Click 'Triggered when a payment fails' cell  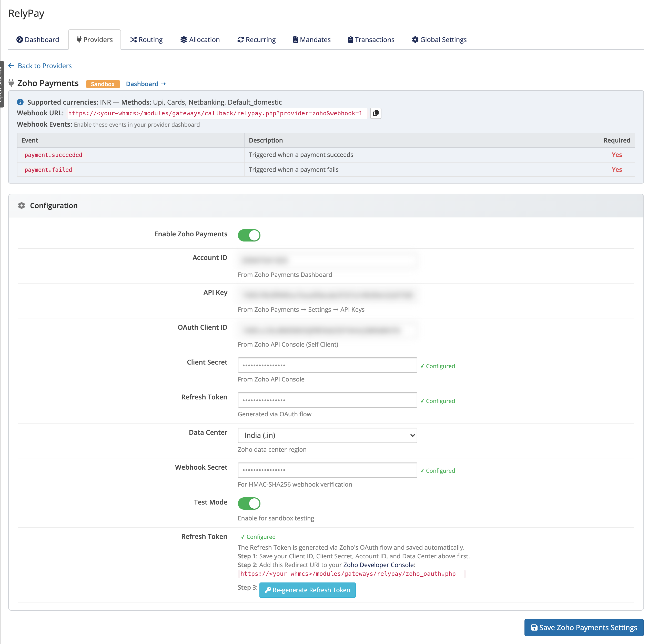421,169
